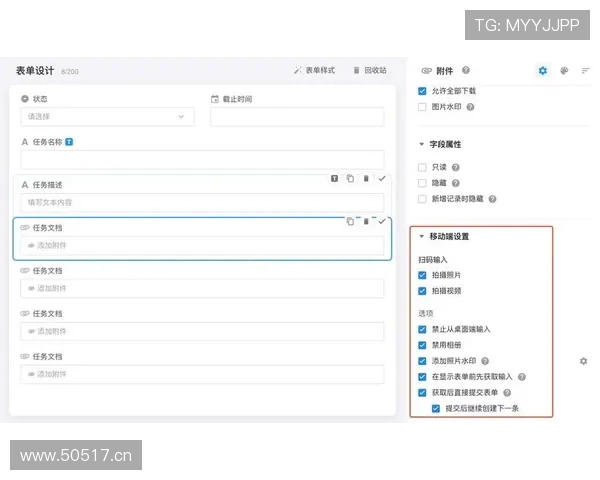600x480 pixels.
Task: Uncheck 在显示表单前先获取输入 checkbox
Action: [x=422, y=377]
